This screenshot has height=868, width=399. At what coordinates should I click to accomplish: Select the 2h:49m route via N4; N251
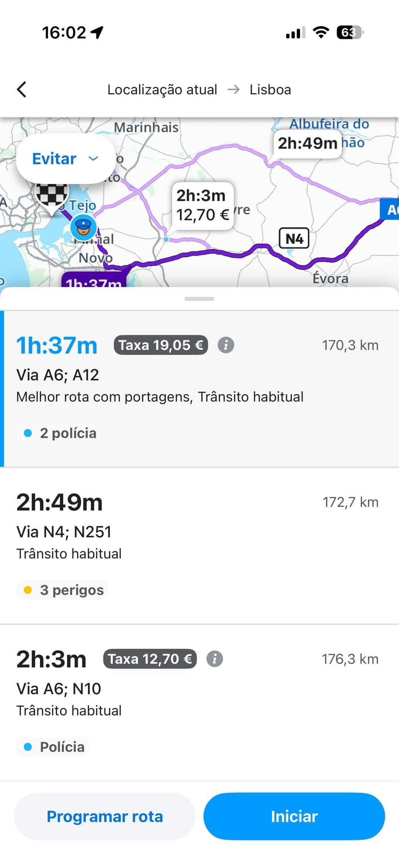(199, 545)
